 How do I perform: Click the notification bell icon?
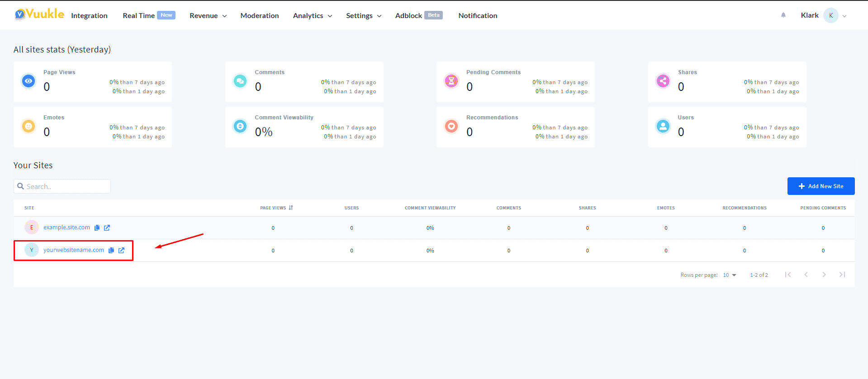(783, 15)
